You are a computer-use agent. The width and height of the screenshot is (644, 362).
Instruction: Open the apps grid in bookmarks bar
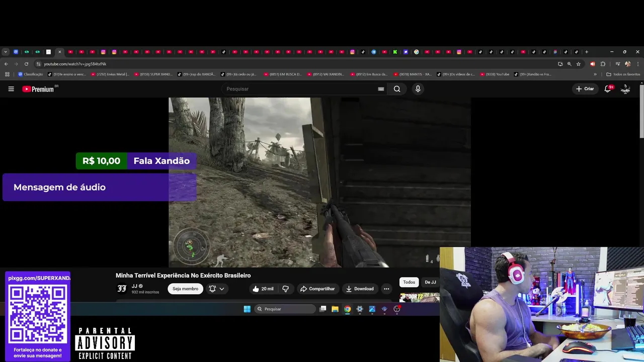pos(7,74)
